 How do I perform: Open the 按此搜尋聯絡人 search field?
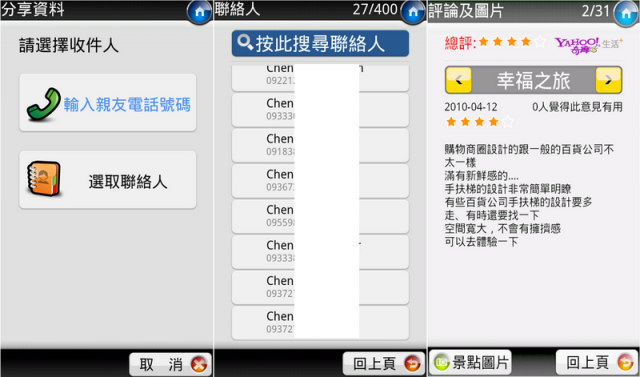pyautogui.click(x=320, y=43)
